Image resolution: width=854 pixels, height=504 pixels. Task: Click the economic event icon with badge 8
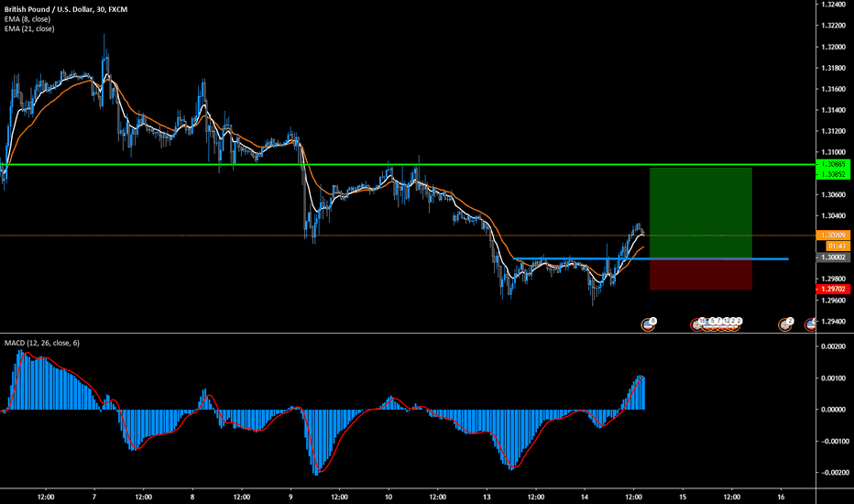(648, 324)
